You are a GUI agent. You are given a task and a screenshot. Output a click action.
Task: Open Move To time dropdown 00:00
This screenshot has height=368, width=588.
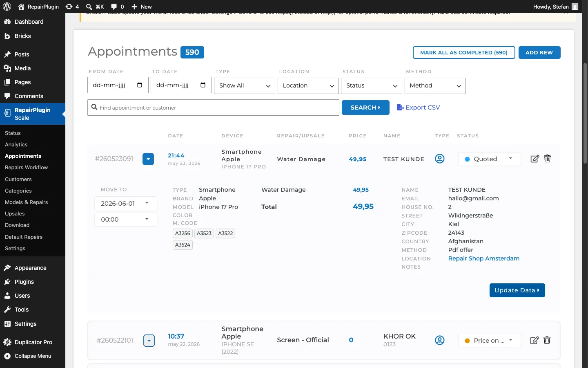[x=126, y=220]
